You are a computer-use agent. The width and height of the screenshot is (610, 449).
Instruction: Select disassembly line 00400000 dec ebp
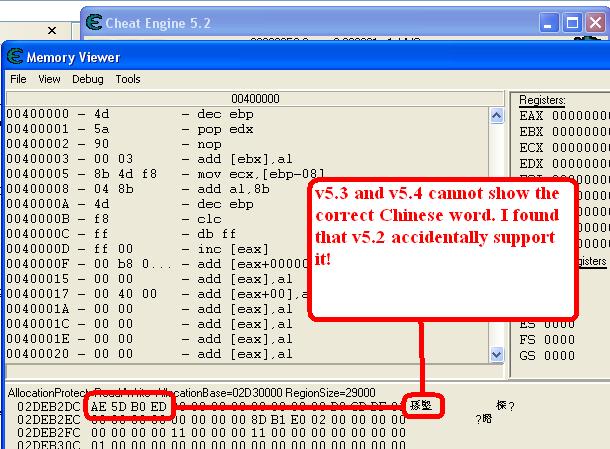coord(247,114)
